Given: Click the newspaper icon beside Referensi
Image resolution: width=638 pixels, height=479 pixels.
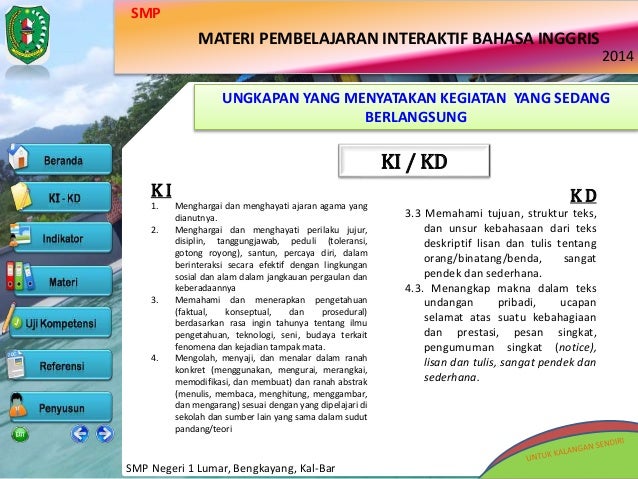Looking at the screenshot, I should point(16,364).
